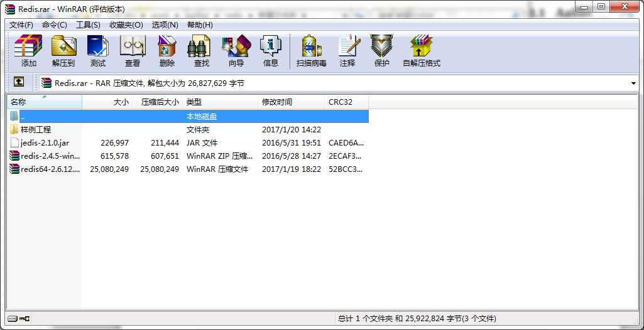
Task: Select the jedis-2.1.0.jar file name
Action: pyautogui.click(x=45, y=142)
